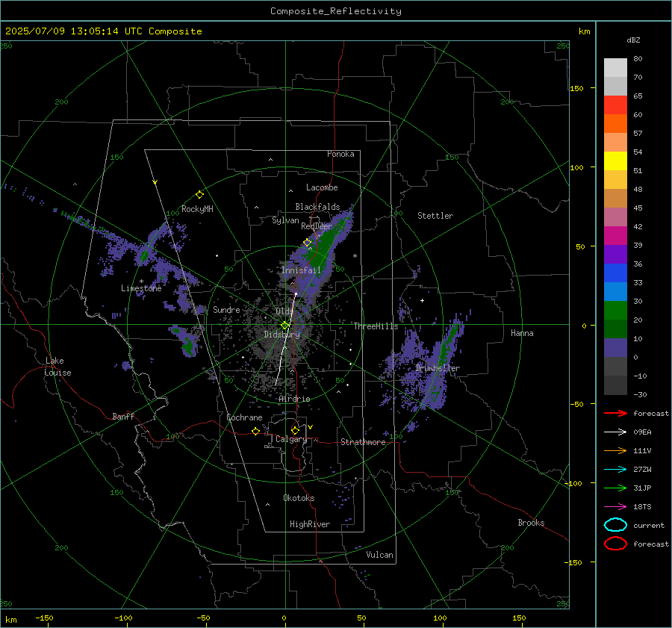Click the red forecast ellipse legend icon
This screenshot has height=628, width=672.
point(615,544)
